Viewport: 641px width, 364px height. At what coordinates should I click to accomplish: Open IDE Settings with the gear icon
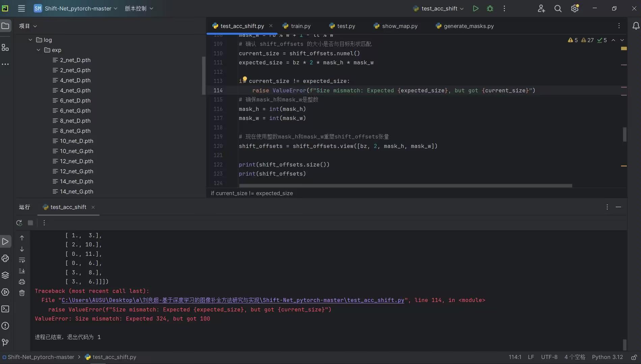pos(575,8)
